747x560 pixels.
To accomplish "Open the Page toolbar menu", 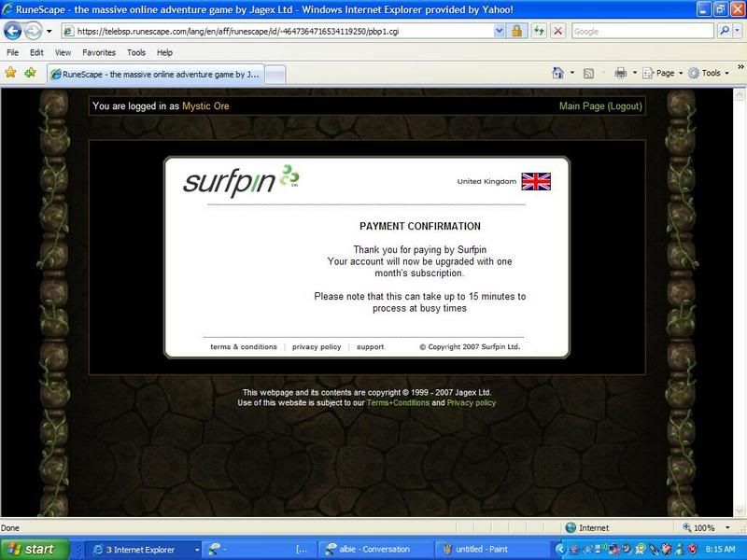I will [x=663, y=73].
